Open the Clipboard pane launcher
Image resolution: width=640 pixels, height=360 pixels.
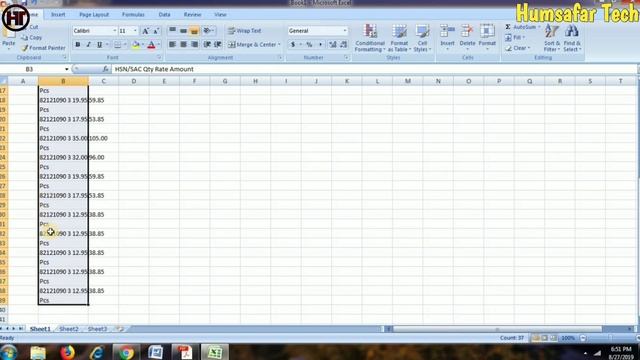[64, 58]
